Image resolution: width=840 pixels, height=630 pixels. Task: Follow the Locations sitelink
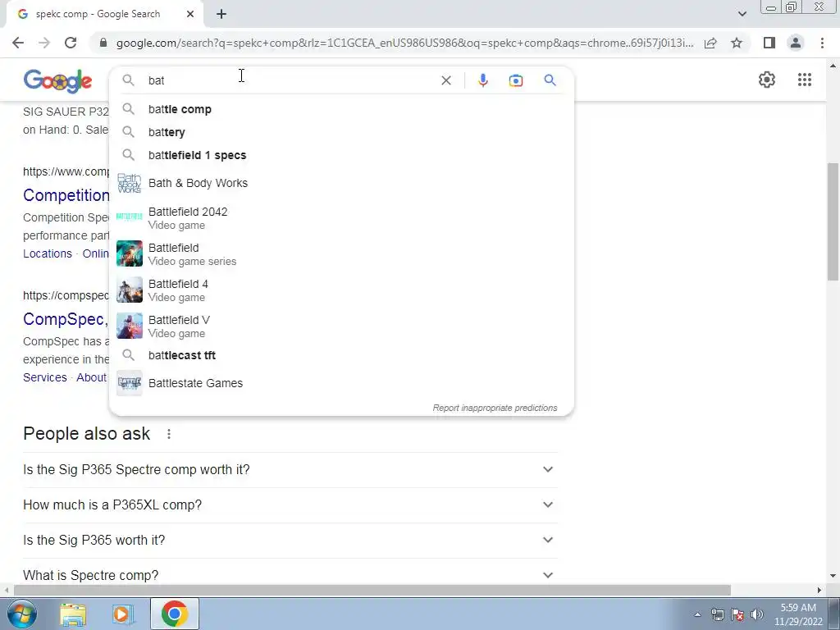pyautogui.click(x=47, y=253)
